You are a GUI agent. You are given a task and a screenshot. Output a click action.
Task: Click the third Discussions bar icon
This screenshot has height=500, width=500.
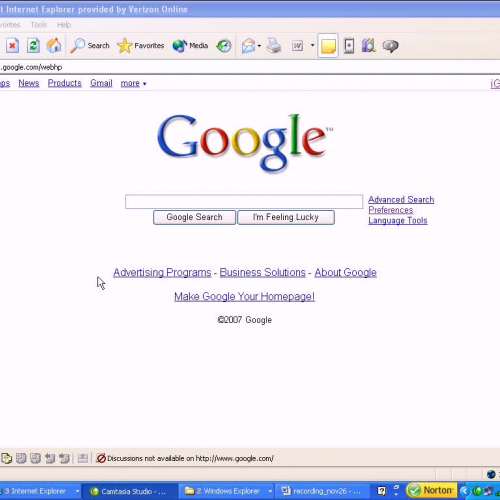[35, 459]
